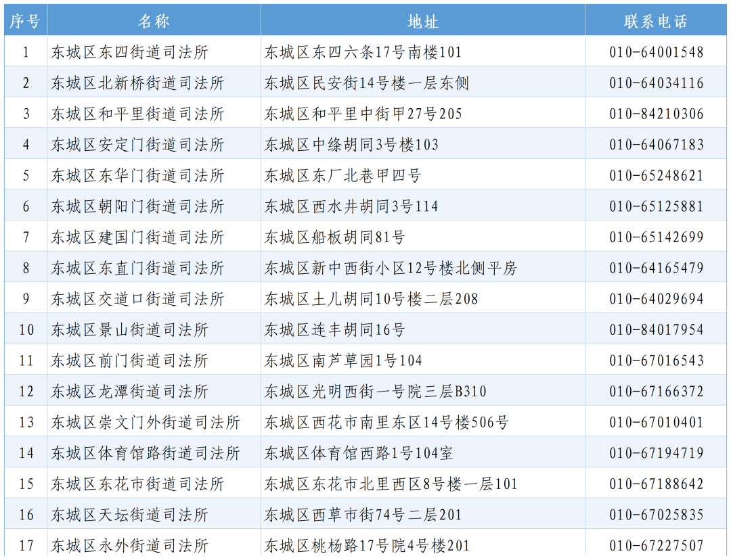
Task: Click the 名称 column header
Action: pyautogui.click(x=154, y=22)
